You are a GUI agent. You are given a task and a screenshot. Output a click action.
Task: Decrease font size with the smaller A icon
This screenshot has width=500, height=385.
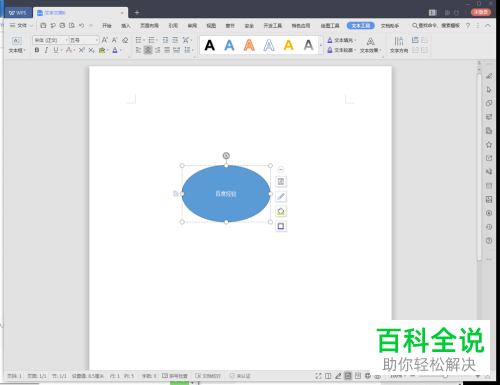[115, 40]
